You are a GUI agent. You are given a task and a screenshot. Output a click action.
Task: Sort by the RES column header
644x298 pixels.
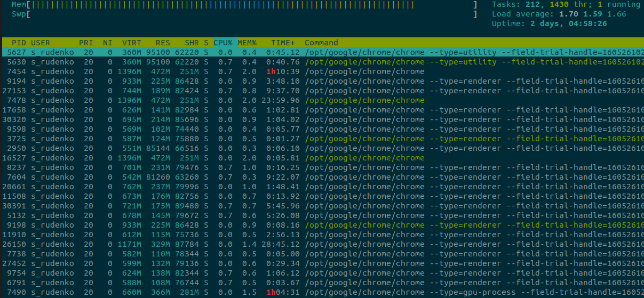163,43
